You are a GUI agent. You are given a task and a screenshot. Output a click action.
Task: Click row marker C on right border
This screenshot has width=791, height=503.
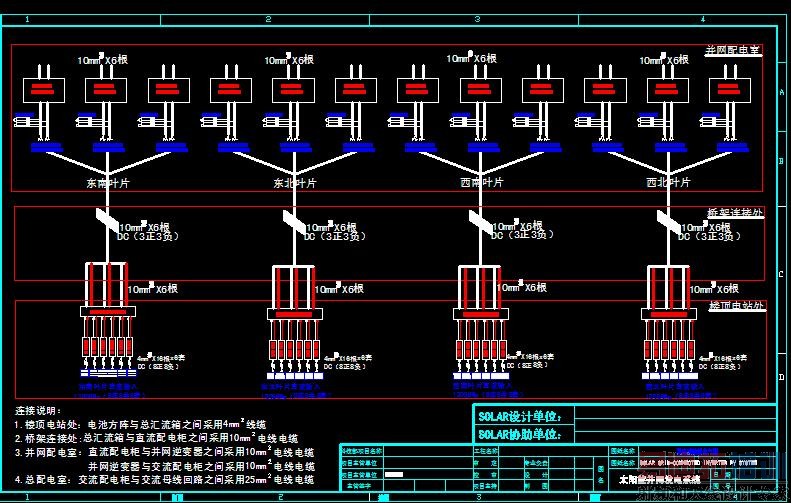(x=782, y=274)
